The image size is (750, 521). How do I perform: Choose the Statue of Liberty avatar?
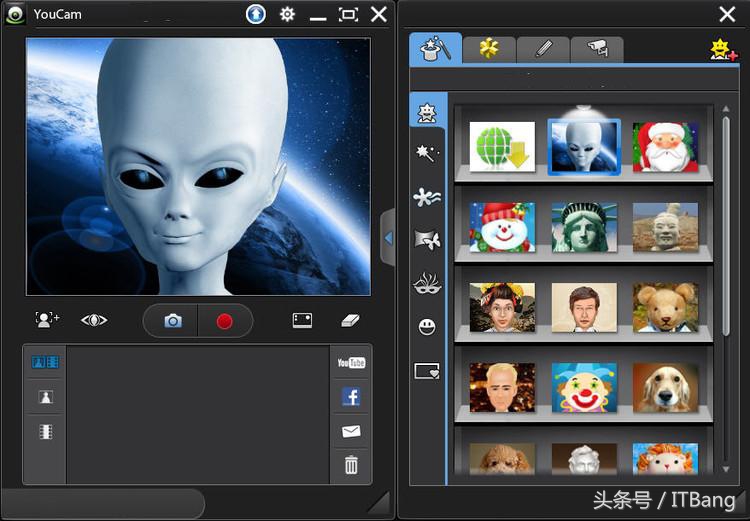[584, 227]
